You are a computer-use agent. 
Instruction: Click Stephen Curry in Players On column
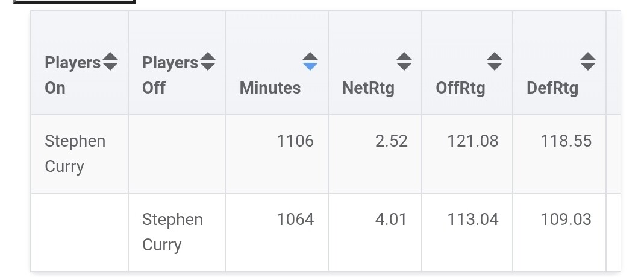tap(75, 153)
